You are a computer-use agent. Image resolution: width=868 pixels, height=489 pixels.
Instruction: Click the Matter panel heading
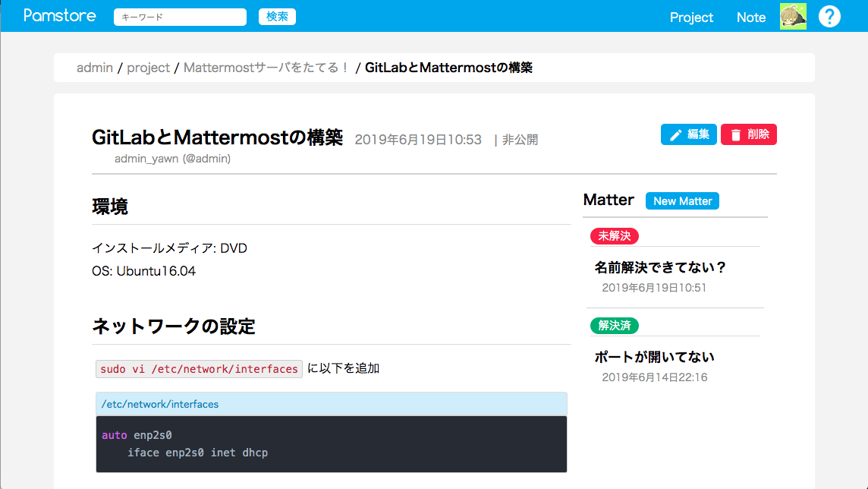click(x=609, y=200)
